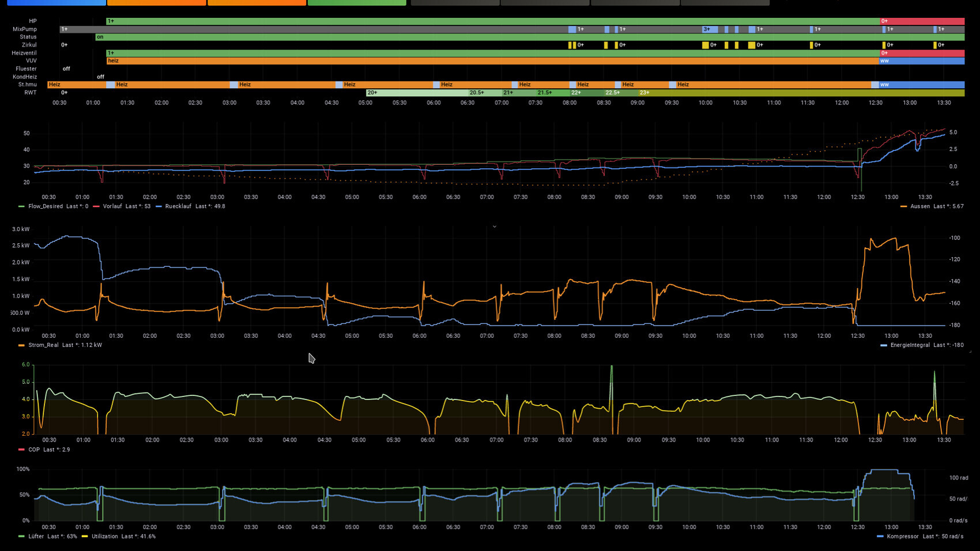This screenshot has height=551, width=980.
Task: Toggle the Flow_Desired series in legend
Action: tap(46, 206)
